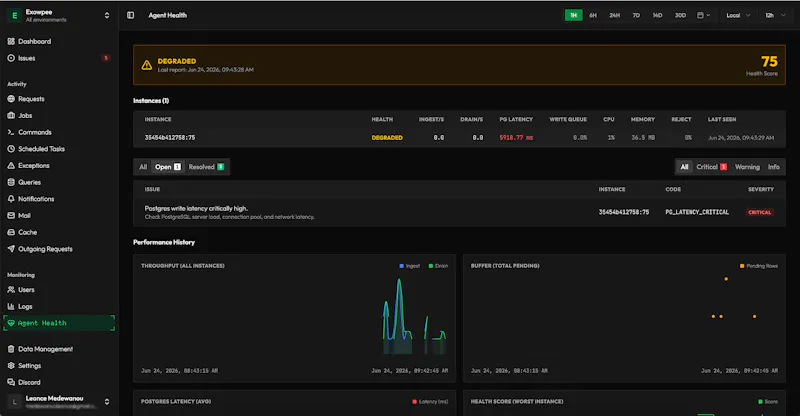Expand the Leonce Medewanou account menu
Screen dimensions: 800x416
[107, 402]
